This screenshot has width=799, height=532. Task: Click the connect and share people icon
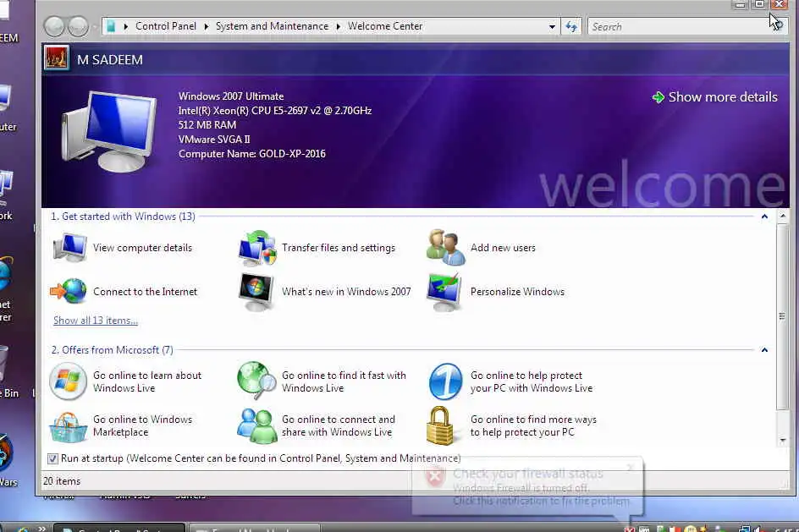pos(256,425)
